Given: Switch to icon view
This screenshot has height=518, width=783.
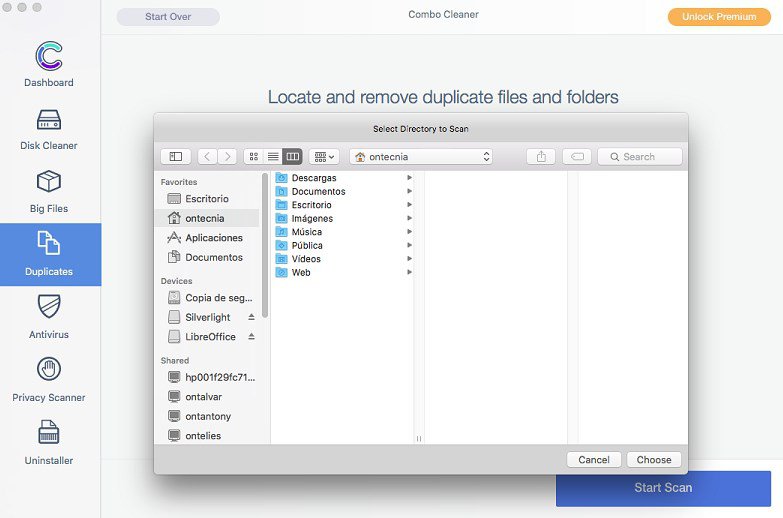Looking at the screenshot, I should click(x=254, y=157).
